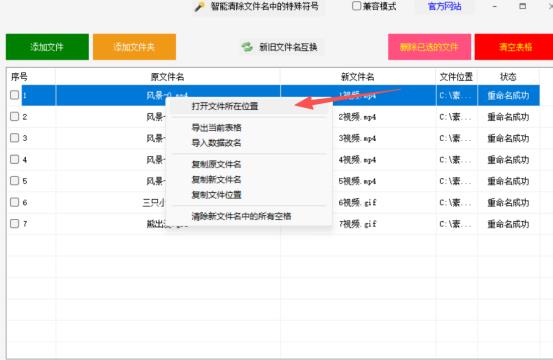Tick the checkbox for row 4
This screenshot has height=360, width=553.
click(14, 159)
